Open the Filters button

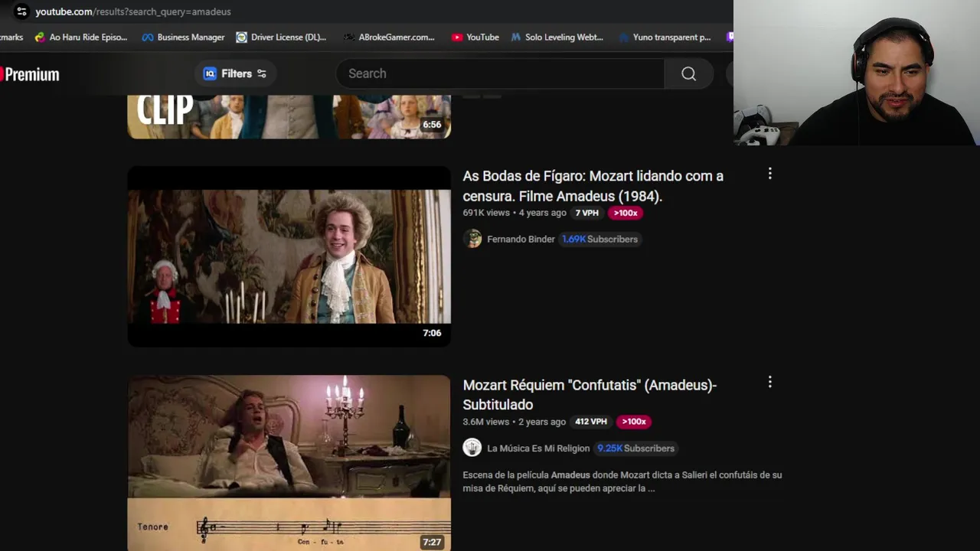(235, 73)
